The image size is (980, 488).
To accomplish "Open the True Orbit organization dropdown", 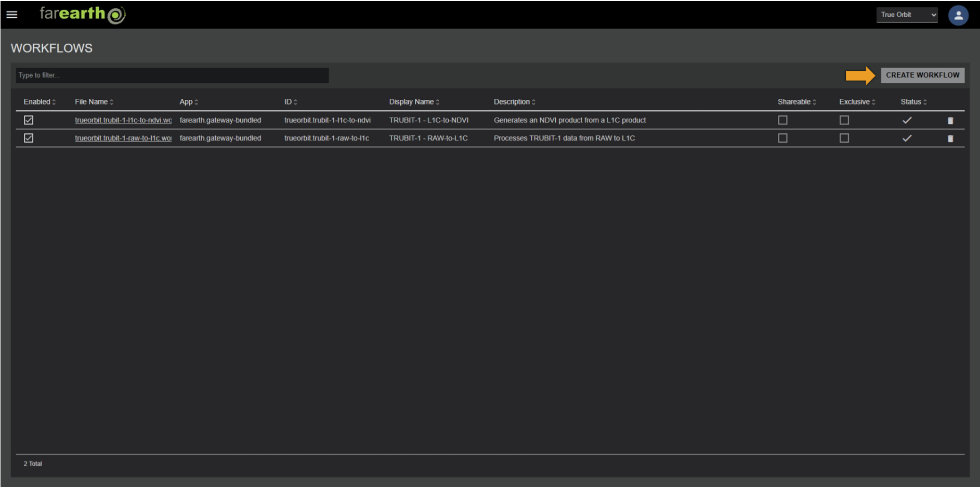I will 907,15.
